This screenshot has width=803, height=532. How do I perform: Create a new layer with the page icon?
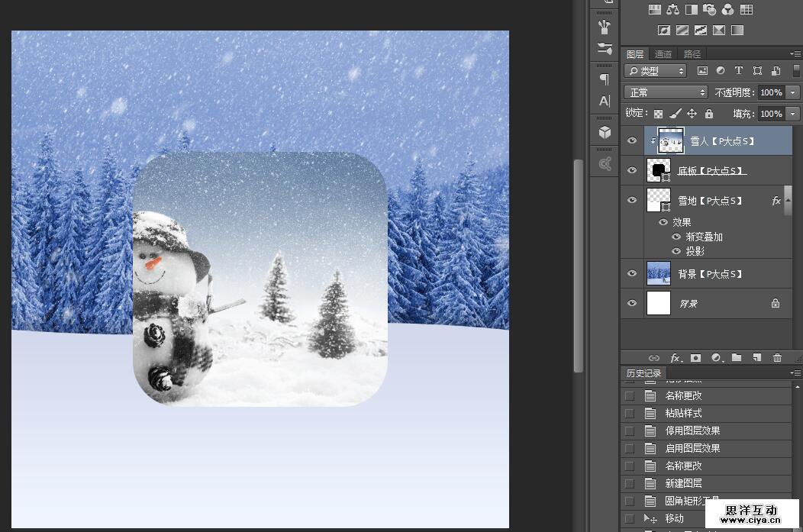point(756,357)
